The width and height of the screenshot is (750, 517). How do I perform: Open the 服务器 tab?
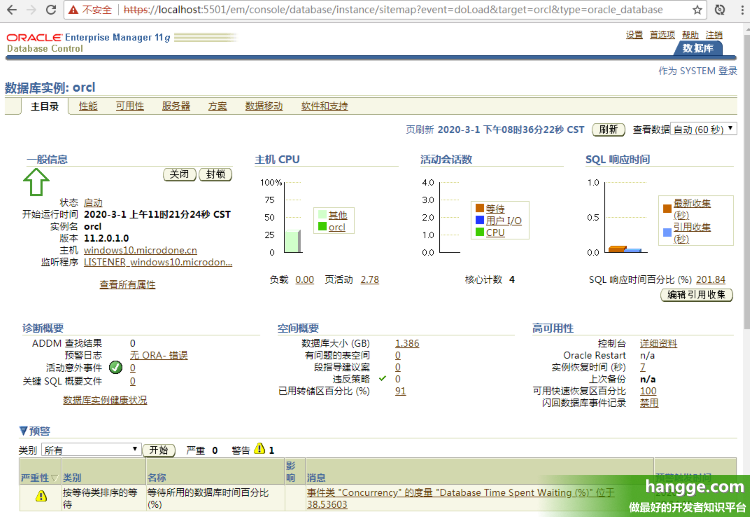click(176, 106)
